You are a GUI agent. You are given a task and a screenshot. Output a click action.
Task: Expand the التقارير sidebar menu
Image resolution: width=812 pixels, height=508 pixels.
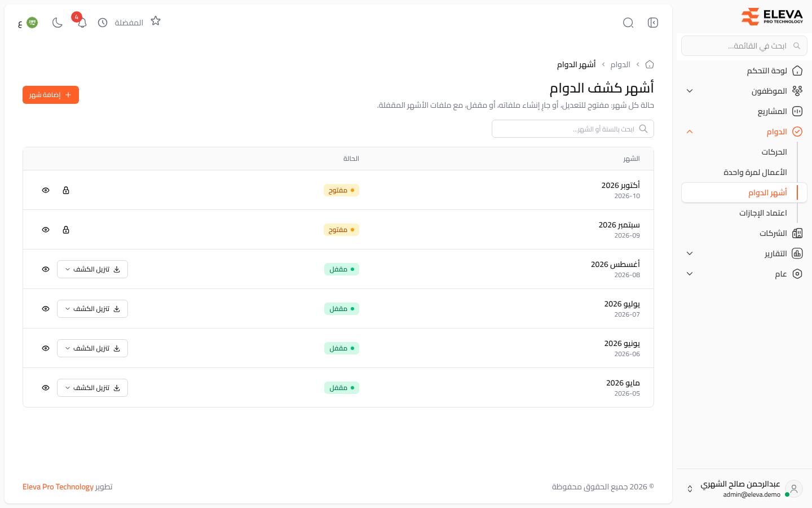(x=744, y=253)
